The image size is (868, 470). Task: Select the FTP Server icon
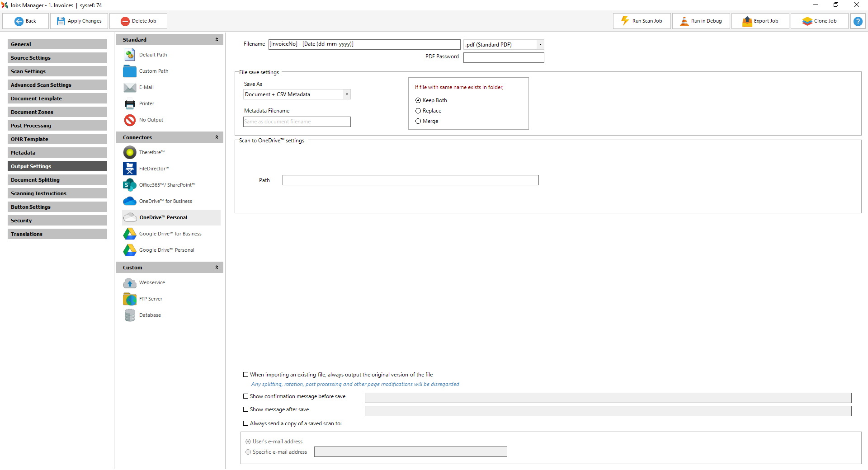point(130,299)
